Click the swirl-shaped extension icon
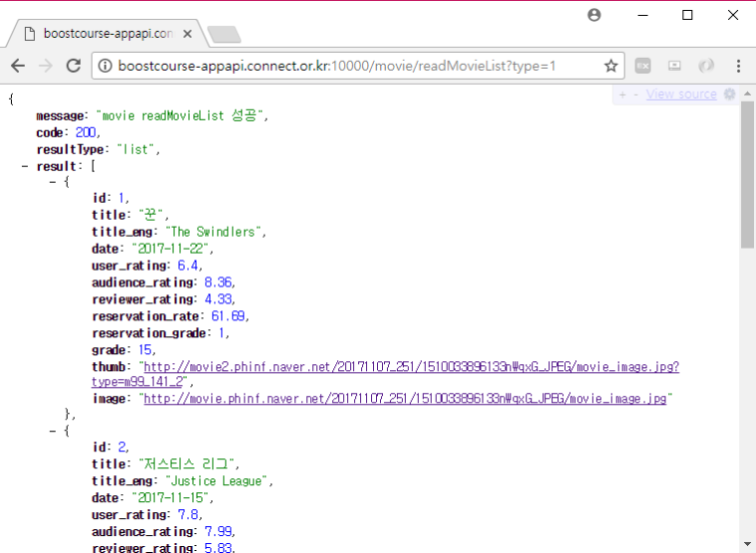Viewport: 756px width, 553px height. pos(706,66)
